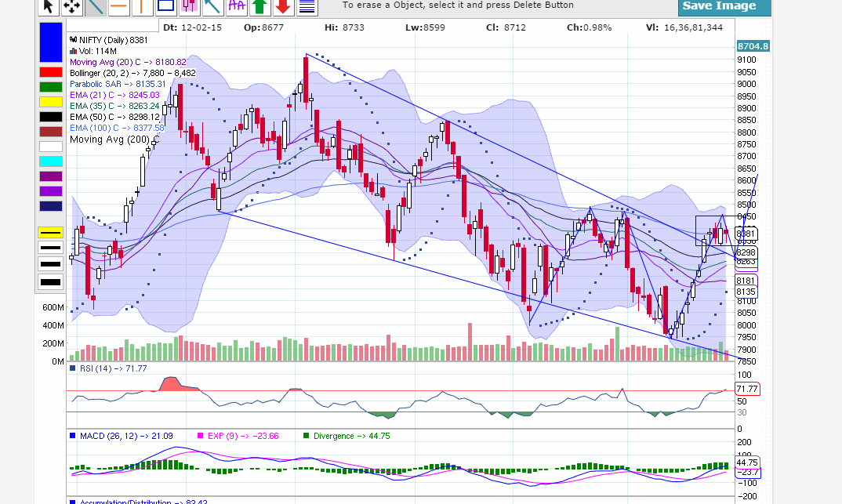The width and height of the screenshot is (842, 504).
Task: Click the 8704.8 price marker
Action: [753, 46]
